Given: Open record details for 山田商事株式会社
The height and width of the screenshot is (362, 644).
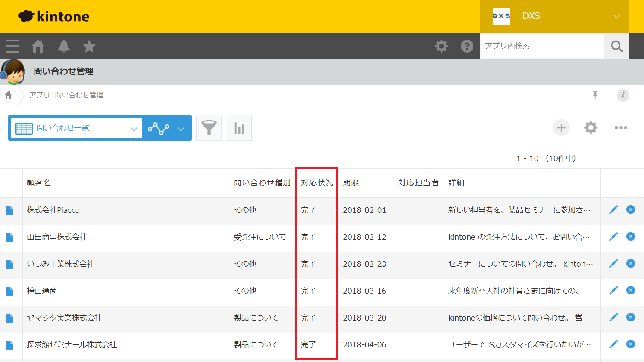Looking at the screenshot, I should point(10,238).
